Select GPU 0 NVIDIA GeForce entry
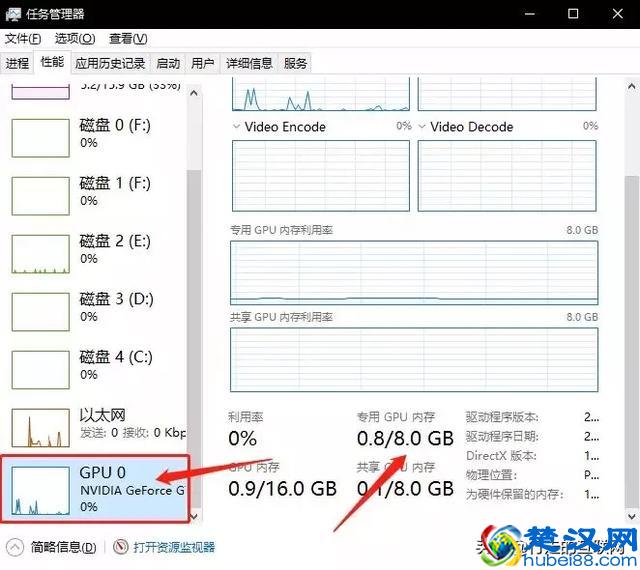 point(95,489)
